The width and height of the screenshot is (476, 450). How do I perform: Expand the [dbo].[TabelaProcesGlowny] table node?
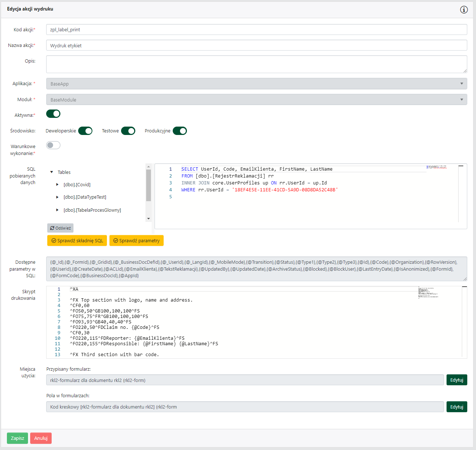pyautogui.click(x=57, y=210)
